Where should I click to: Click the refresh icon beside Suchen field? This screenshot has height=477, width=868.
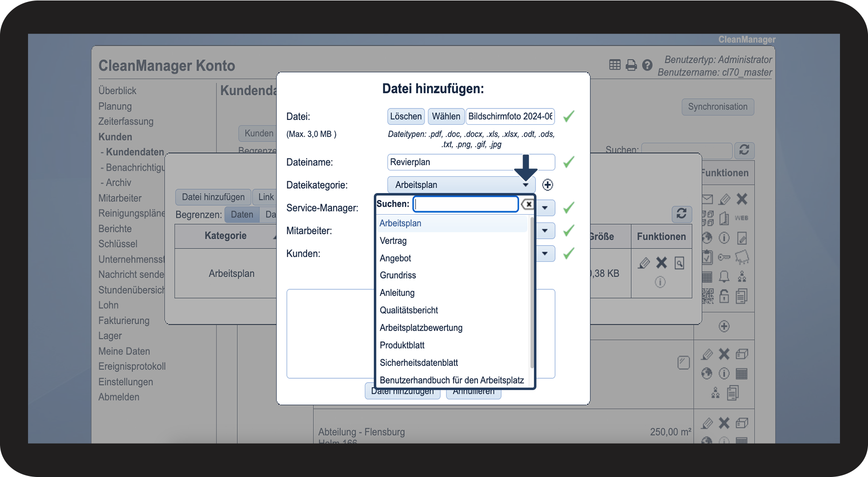tap(744, 150)
